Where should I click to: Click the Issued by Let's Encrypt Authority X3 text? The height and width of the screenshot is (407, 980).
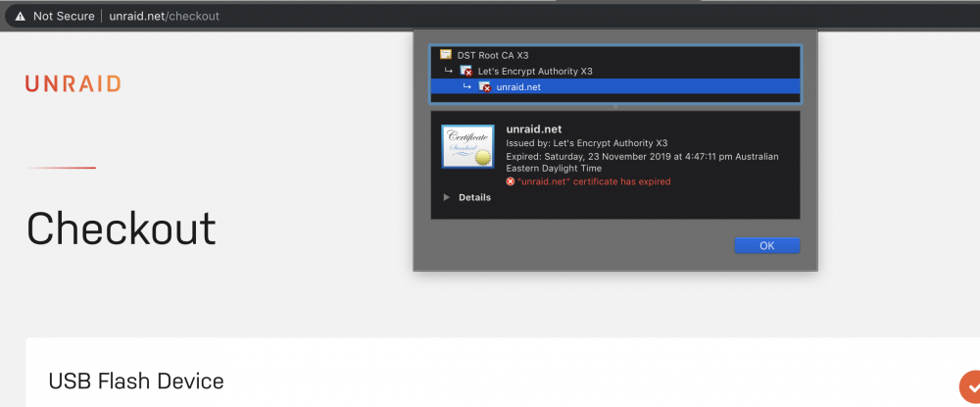(587, 143)
